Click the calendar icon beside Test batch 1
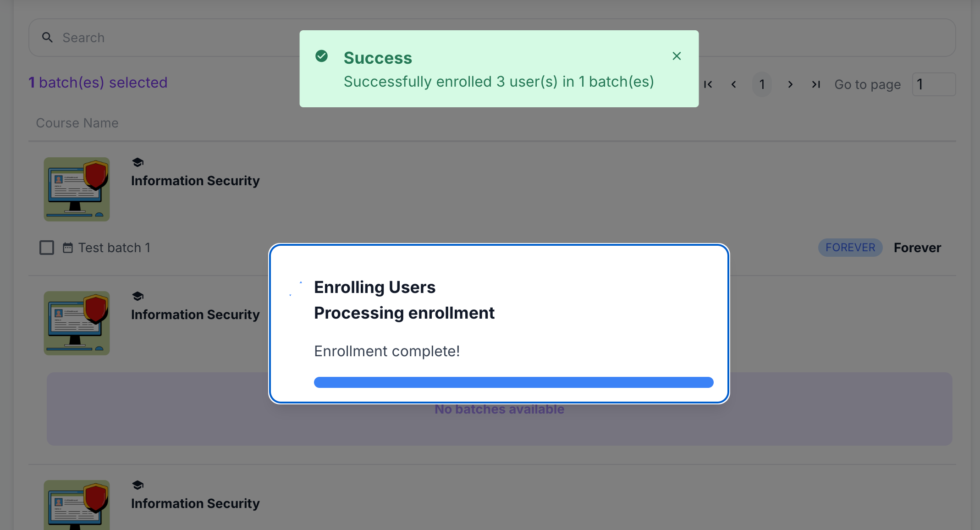 68,248
